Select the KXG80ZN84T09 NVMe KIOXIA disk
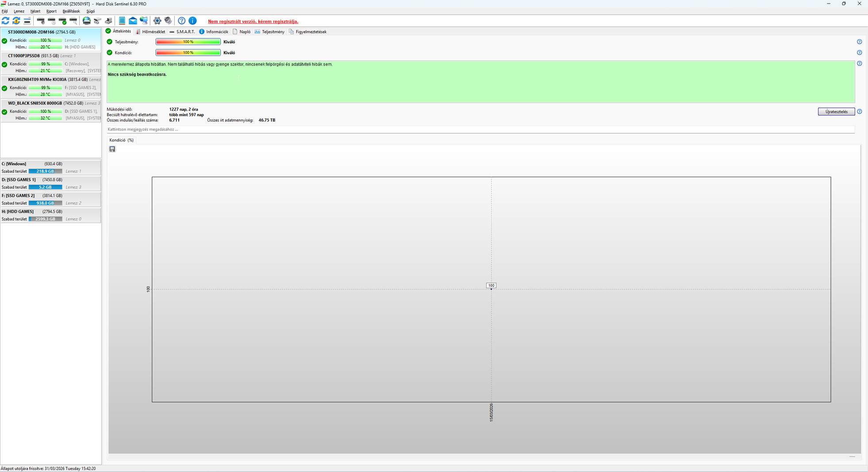This screenshot has height=472, width=868. 51,87
